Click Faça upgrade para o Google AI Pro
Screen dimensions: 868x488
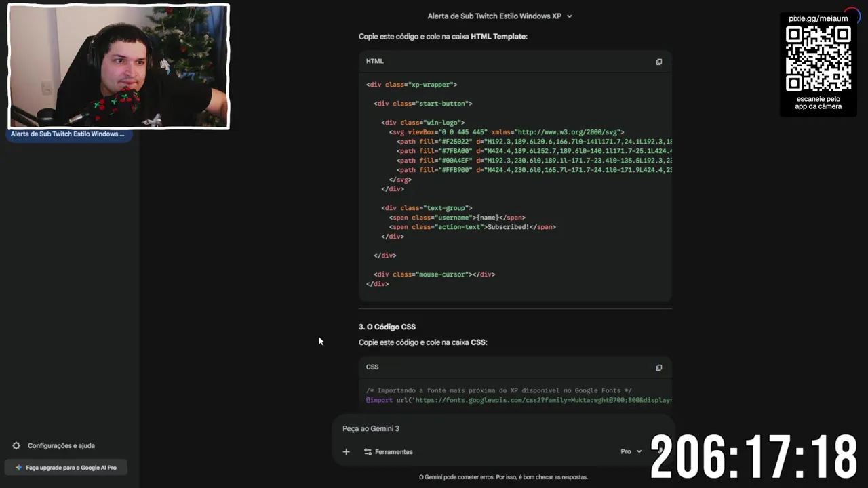coord(66,468)
